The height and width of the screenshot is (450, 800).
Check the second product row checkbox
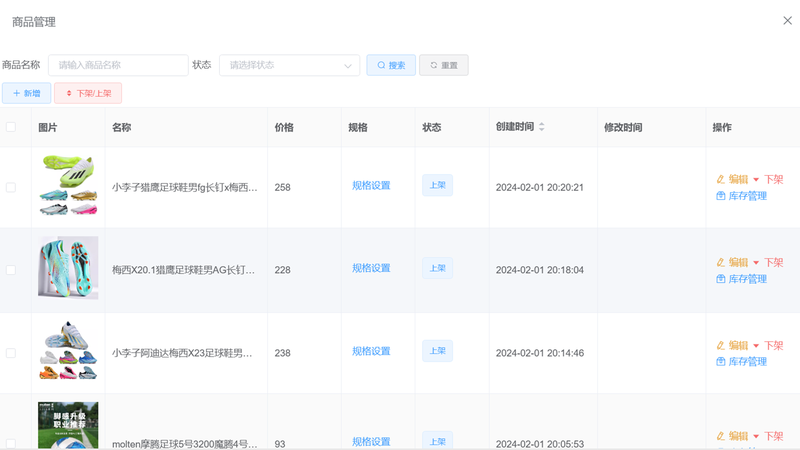(x=11, y=270)
